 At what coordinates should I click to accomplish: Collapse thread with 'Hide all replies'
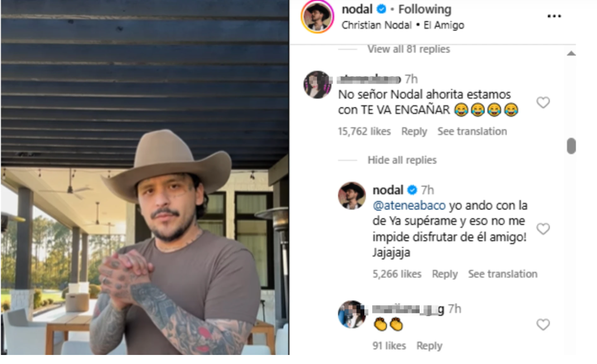402,160
